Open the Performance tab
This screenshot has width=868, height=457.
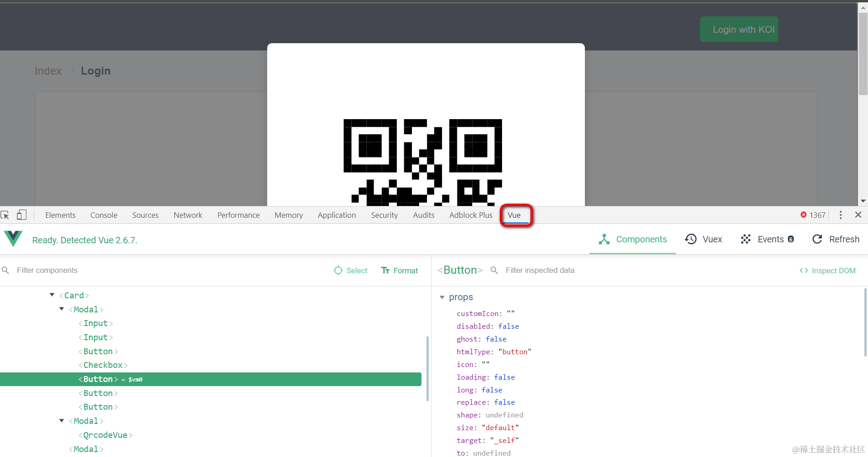point(239,215)
